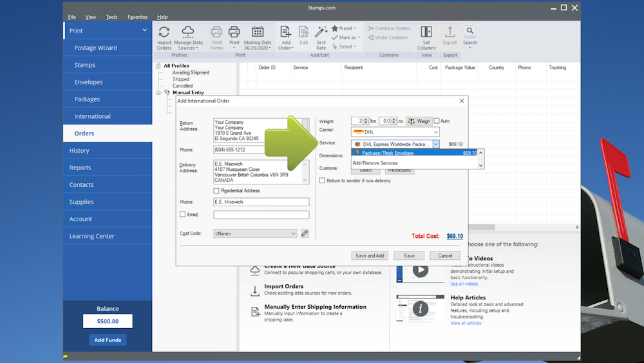Image resolution: width=644 pixels, height=363 pixels.
Task: Choose Add/Remove Services in list
Action: tap(375, 163)
